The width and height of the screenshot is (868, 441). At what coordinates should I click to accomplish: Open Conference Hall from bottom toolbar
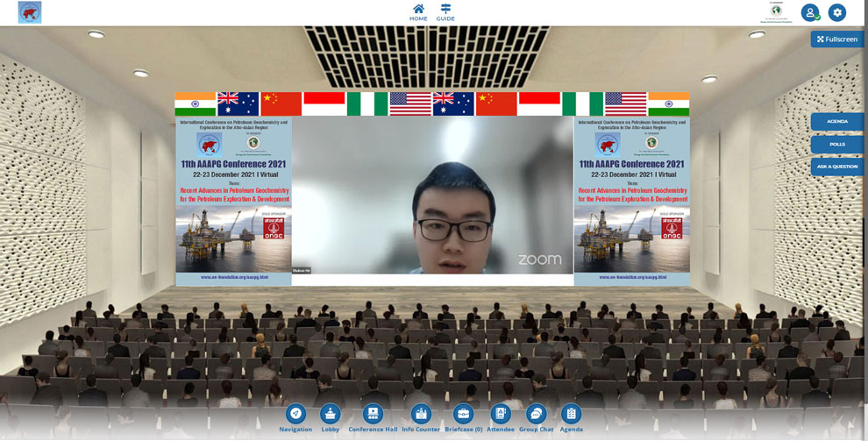(373, 418)
